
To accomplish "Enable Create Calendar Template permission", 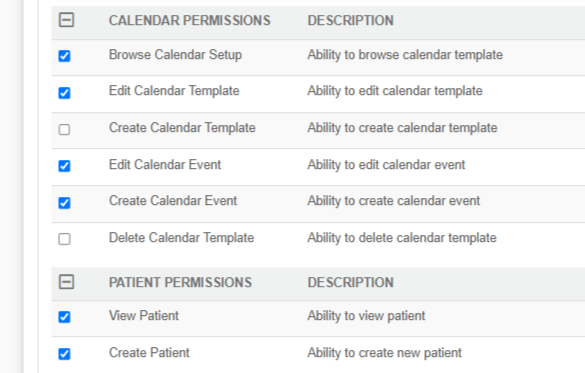I will click(x=64, y=129).
